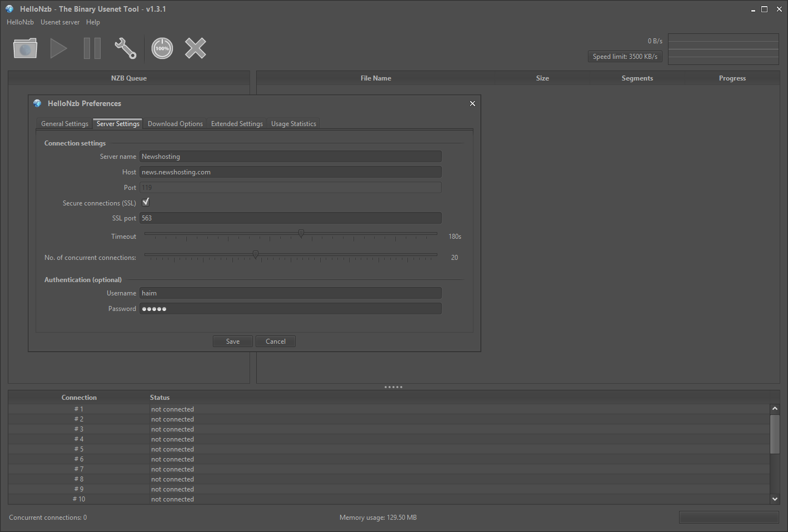This screenshot has width=788, height=532.
Task: Click into the Host input field
Action: click(x=290, y=172)
